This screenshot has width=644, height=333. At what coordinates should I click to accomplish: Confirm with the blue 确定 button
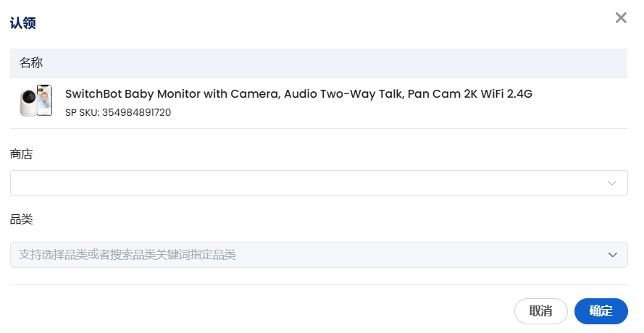point(601,311)
